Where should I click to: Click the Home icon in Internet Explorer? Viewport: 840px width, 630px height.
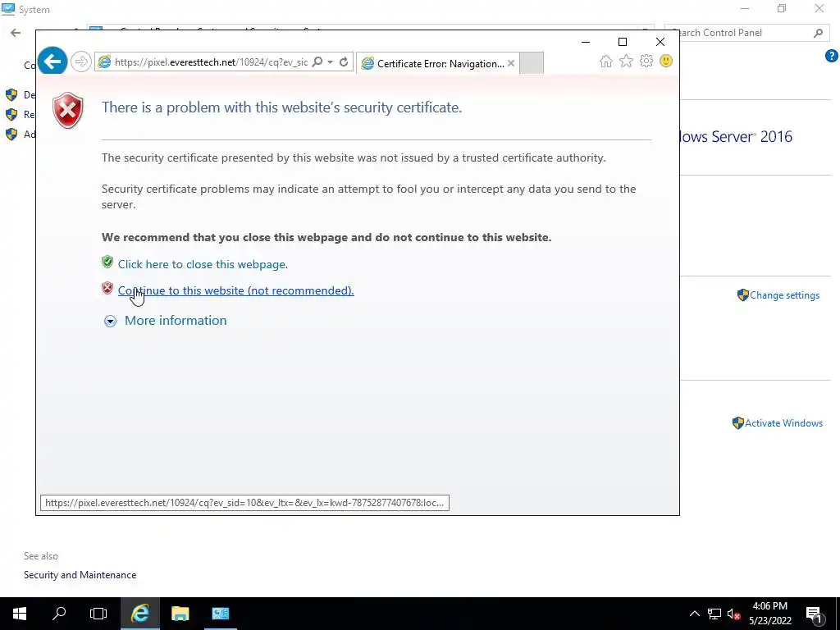pos(606,61)
